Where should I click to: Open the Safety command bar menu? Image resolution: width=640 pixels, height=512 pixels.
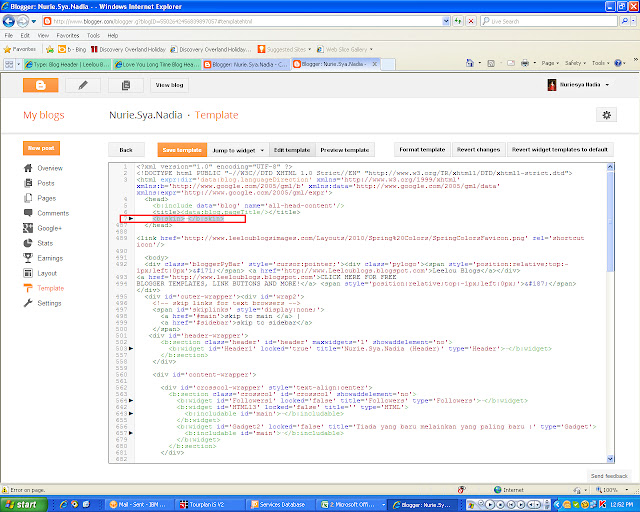click(x=575, y=63)
